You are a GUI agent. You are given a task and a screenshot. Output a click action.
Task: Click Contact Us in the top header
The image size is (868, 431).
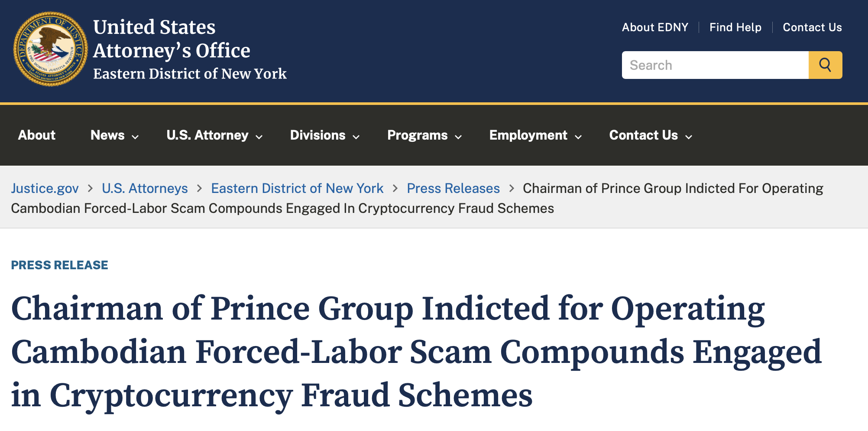[x=812, y=27]
